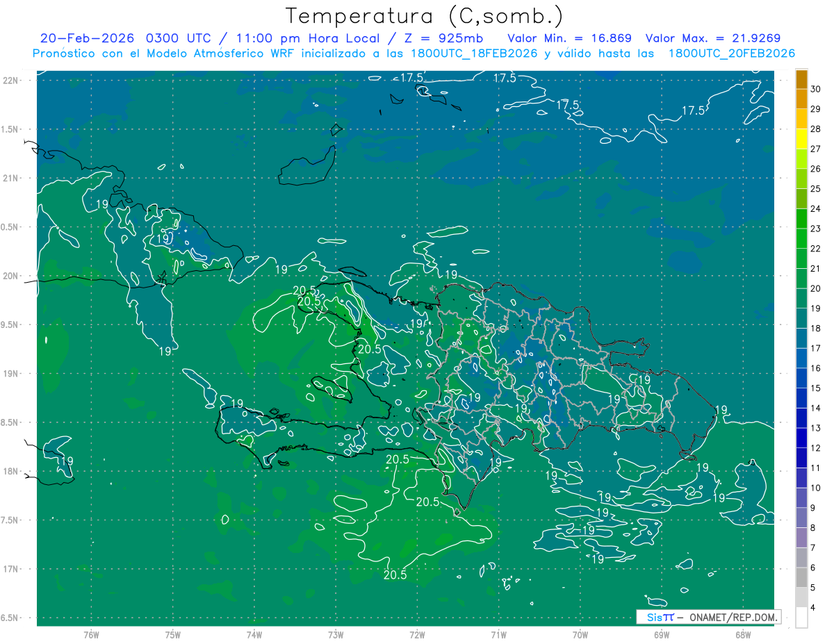This screenshot has width=834, height=644.
Task: Click the 22N latitude axis label
Action: coord(10,81)
